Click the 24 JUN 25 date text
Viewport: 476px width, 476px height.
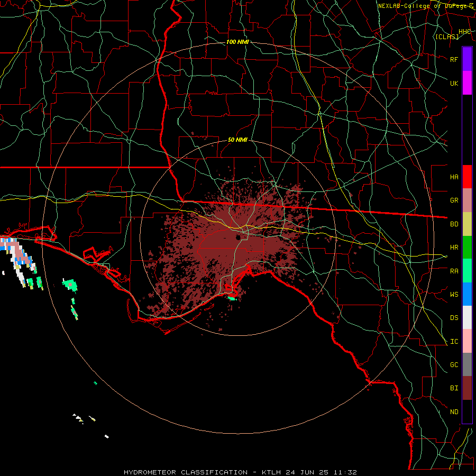click(307, 472)
